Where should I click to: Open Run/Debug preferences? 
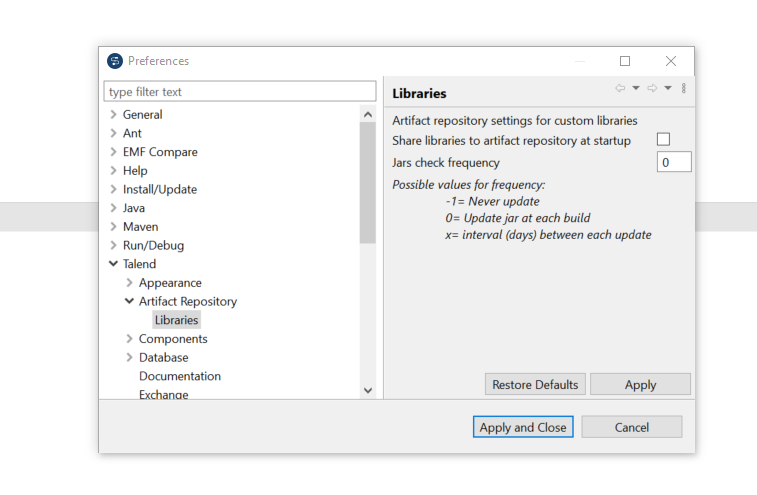tap(154, 245)
